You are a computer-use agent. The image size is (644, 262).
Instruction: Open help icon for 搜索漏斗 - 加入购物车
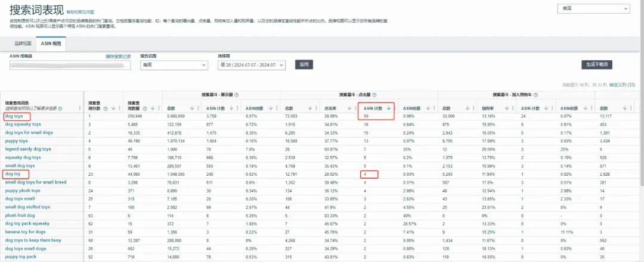pos(536,95)
